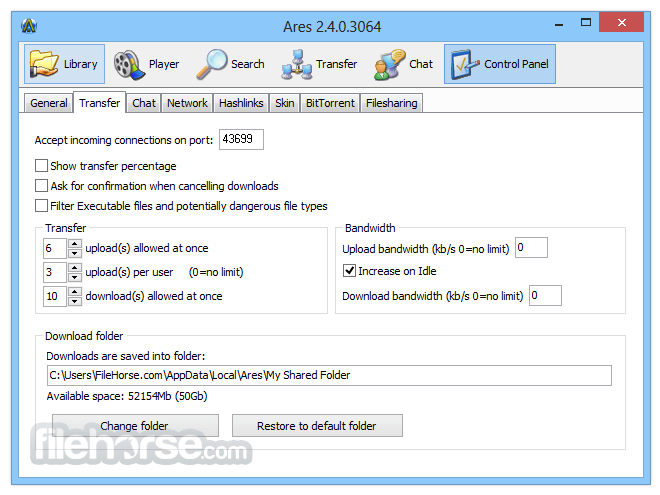Increase downloads allowed at once
This screenshot has width=660, height=495.
[x=75, y=291]
